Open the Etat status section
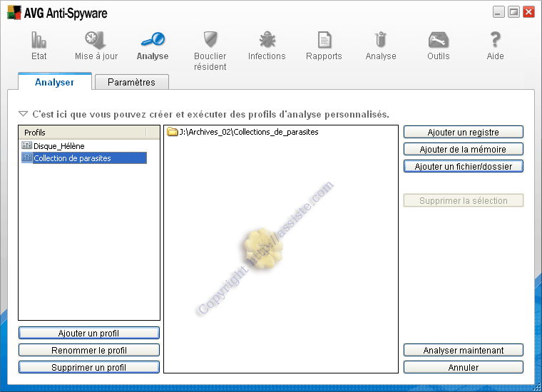Image resolution: width=542 pixels, height=392 pixels. 39,46
